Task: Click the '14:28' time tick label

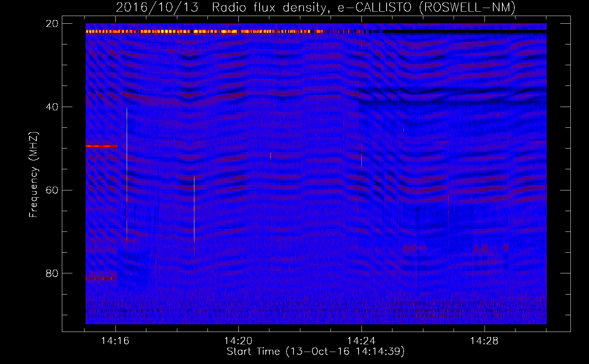Action: click(x=484, y=341)
